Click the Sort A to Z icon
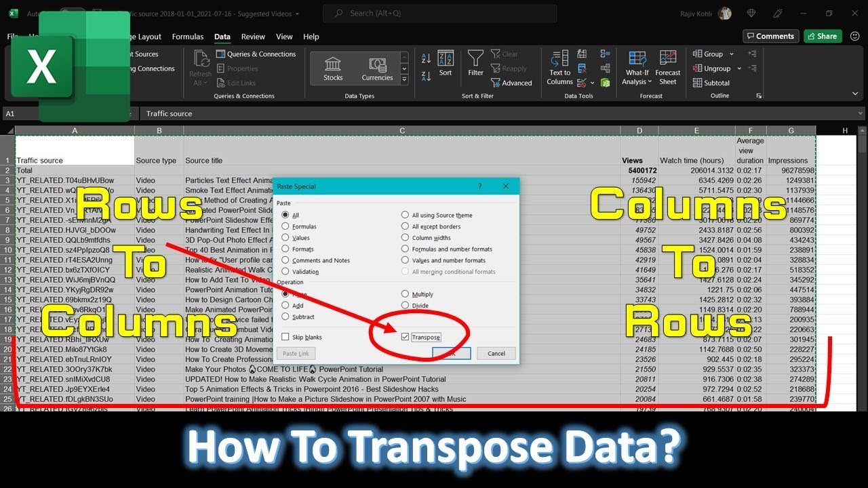 (x=427, y=58)
